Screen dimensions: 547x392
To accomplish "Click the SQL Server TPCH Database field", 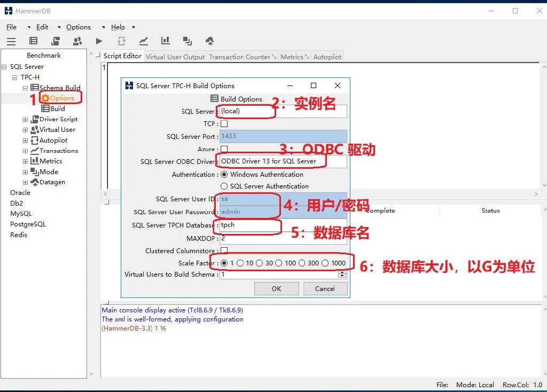I will click(x=283, y=225).
